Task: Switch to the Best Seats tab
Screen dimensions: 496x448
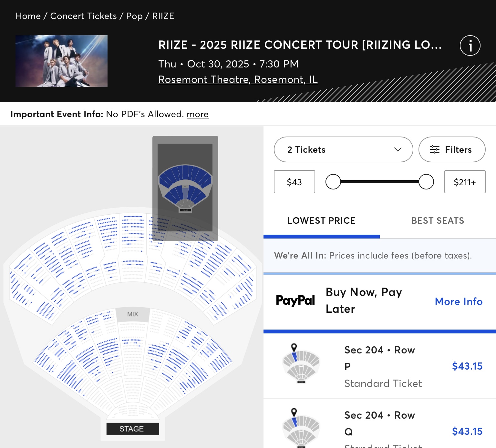Action: 438,221
